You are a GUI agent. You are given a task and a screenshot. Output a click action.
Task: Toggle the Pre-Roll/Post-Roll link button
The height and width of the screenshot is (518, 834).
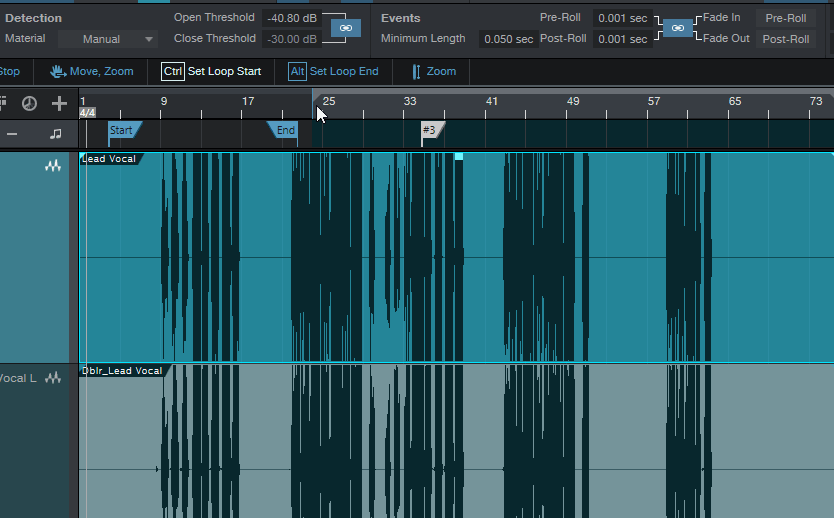tap(677, 28)
